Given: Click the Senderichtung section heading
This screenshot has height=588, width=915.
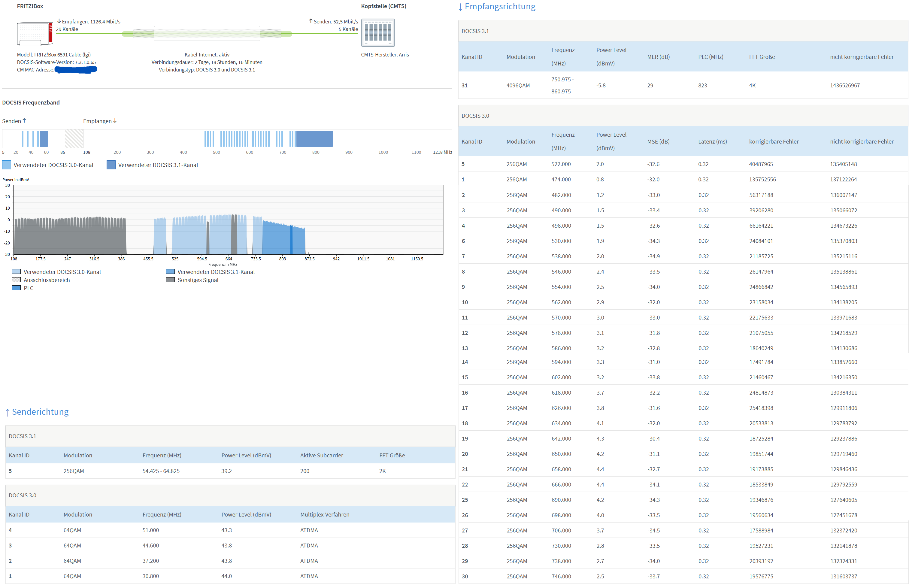Looking at the screenshot, I should 40,412.
